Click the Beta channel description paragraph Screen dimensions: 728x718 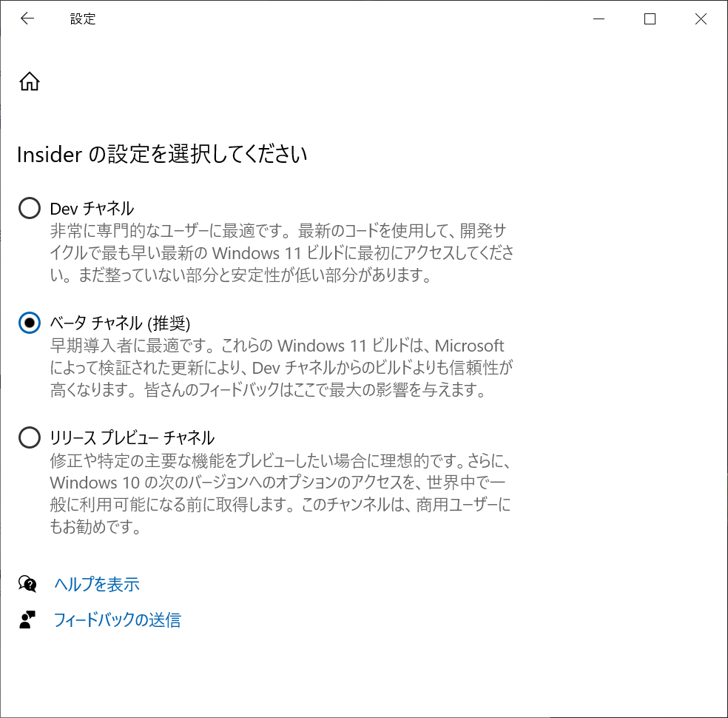(x=281, y=367)
